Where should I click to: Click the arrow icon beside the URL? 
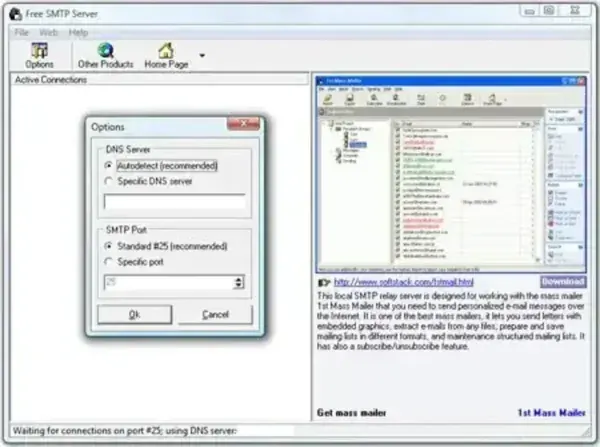pos(324,282)
